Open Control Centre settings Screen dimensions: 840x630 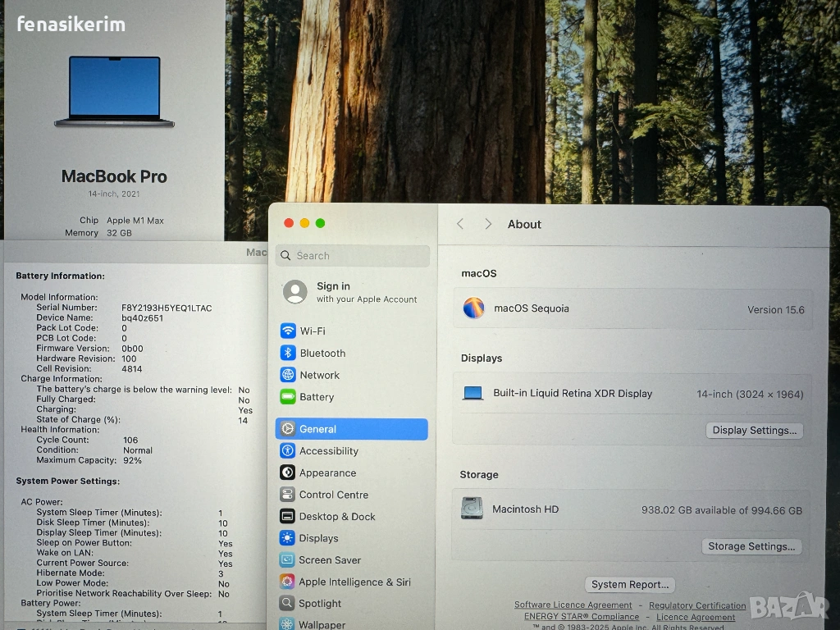tap(333, 495)
